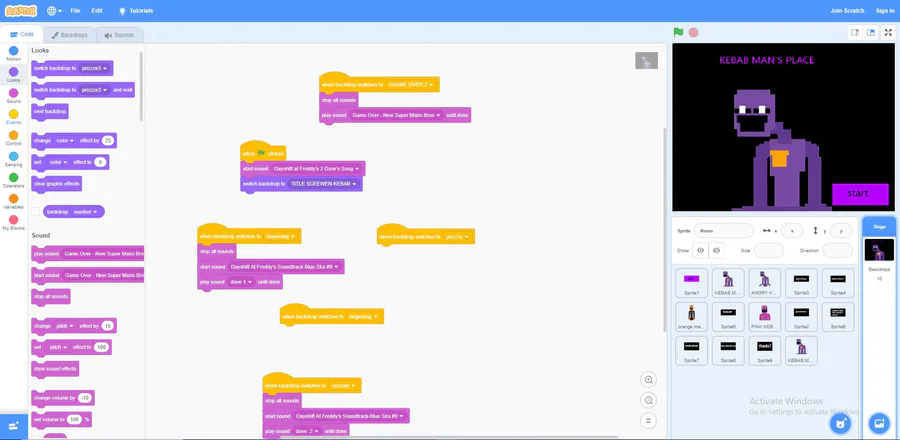The width and height of the screenshot is (900, 440).
Task: Click the stop all sounds palette block
Action: [x=51, y=297]
